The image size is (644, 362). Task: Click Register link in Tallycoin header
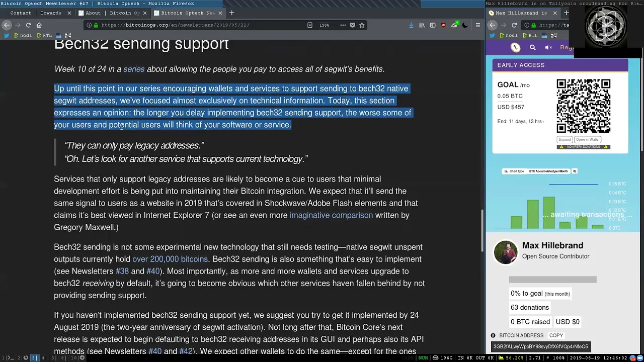point(567,47)
